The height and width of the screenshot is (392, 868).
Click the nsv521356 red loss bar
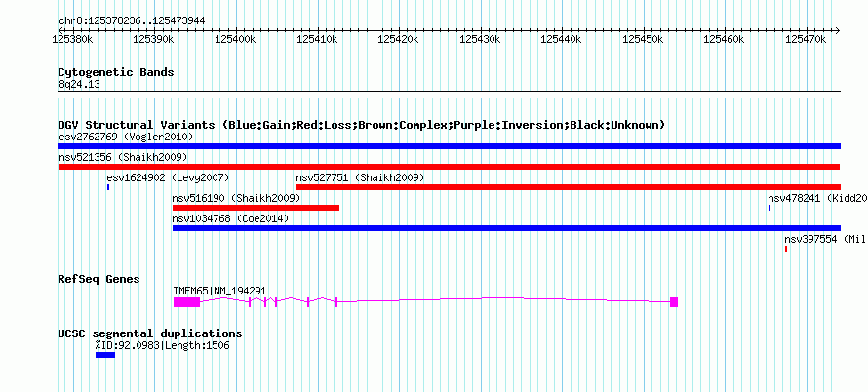tap(449, 167)
